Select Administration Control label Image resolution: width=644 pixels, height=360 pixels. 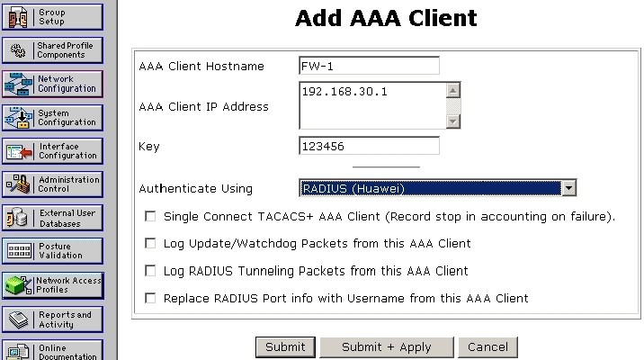[x=69, y=184]
